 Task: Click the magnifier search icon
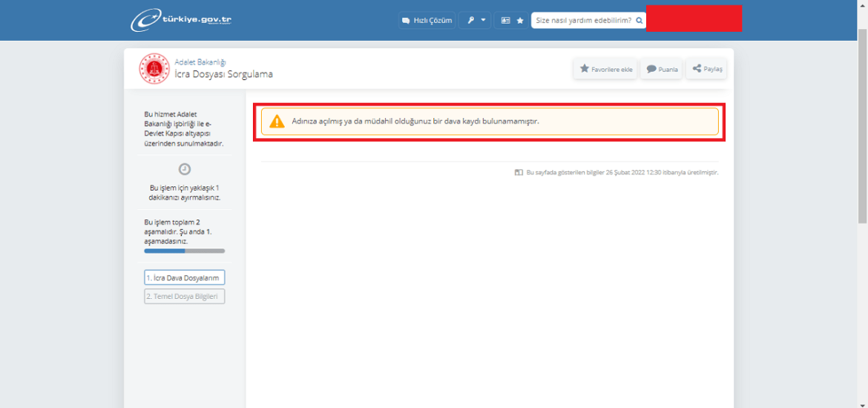639,20
